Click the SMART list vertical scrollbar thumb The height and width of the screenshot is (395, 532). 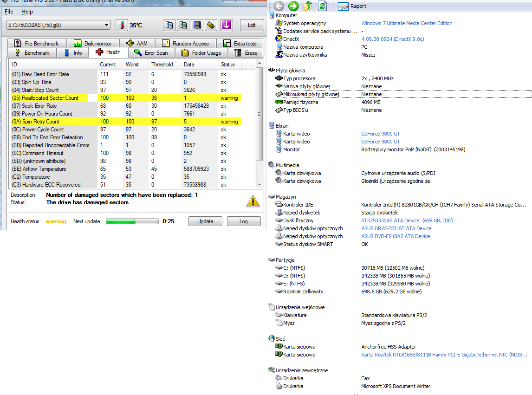pos(259,114)
